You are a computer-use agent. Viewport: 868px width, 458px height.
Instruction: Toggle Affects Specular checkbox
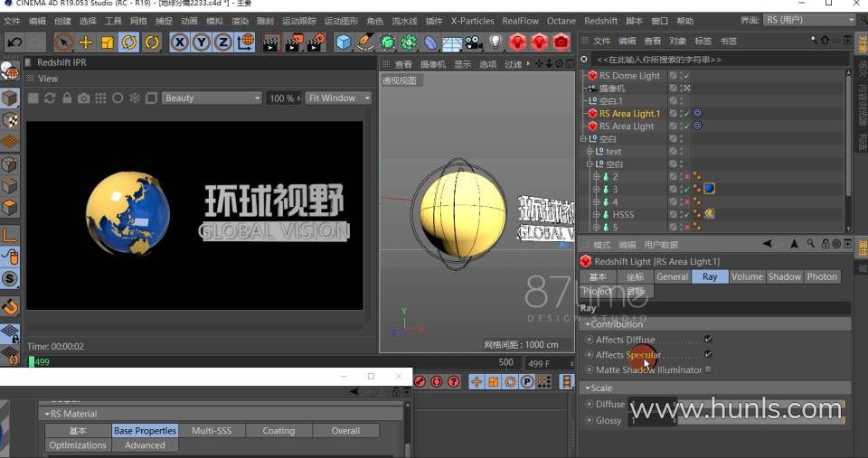point(708,354)
